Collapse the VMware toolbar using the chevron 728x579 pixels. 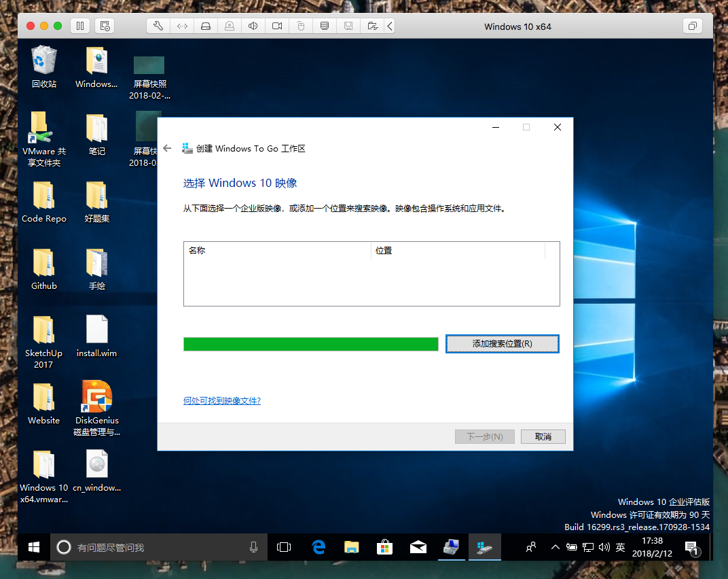click(x=390, y=27)
